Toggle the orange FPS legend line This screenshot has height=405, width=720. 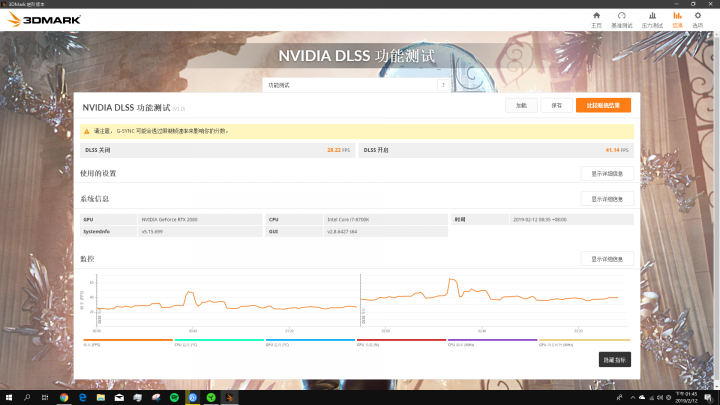pyautogui.click(x=128, y=340)
